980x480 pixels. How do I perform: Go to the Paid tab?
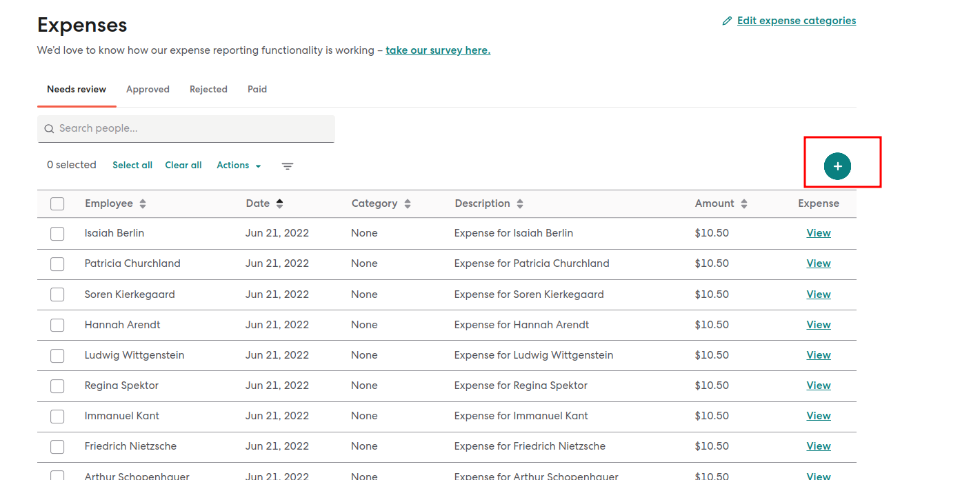[x=257, y=90]
